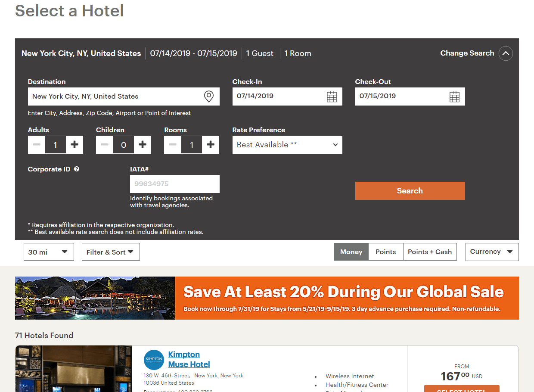Click the Adults count value field
Viewport: 534px width, 392px height.
click(x=56, y=145)
